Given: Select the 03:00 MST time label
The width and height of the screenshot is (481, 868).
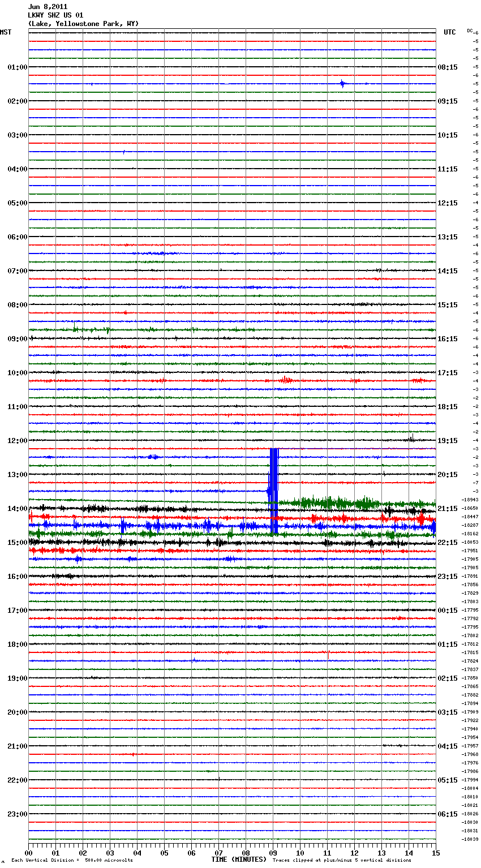Looking at the screenshot, I should click(17, 135).
